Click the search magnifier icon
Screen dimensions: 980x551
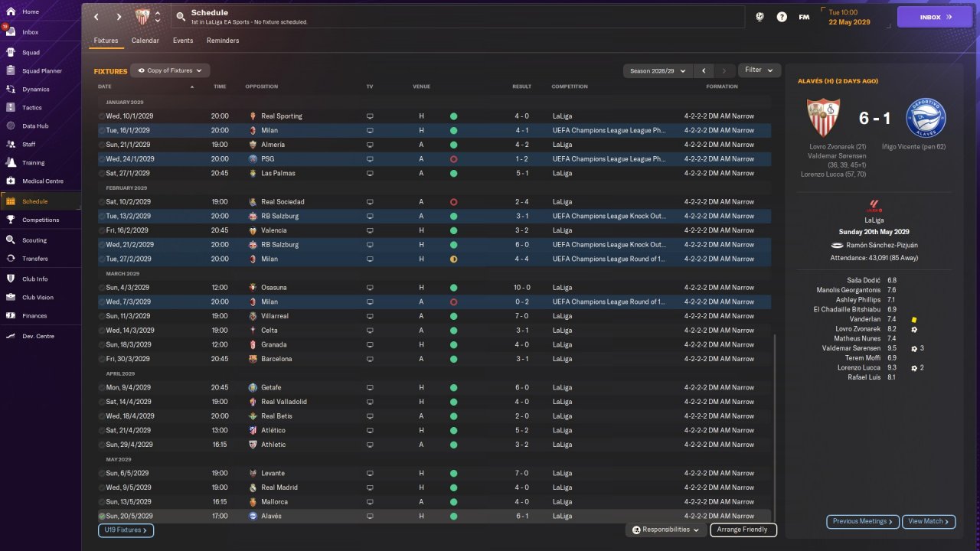[x=180, y=16]
